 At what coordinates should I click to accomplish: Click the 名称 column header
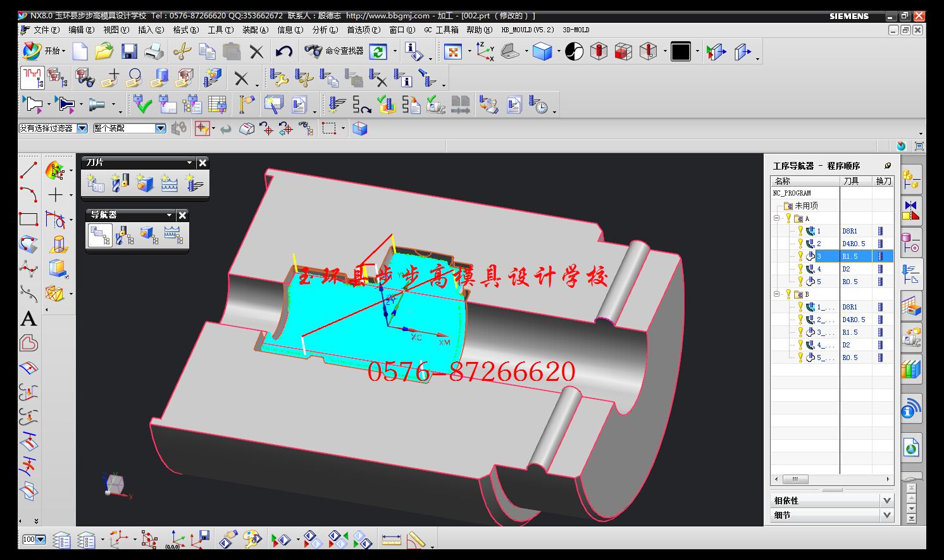tap(805, 181)
